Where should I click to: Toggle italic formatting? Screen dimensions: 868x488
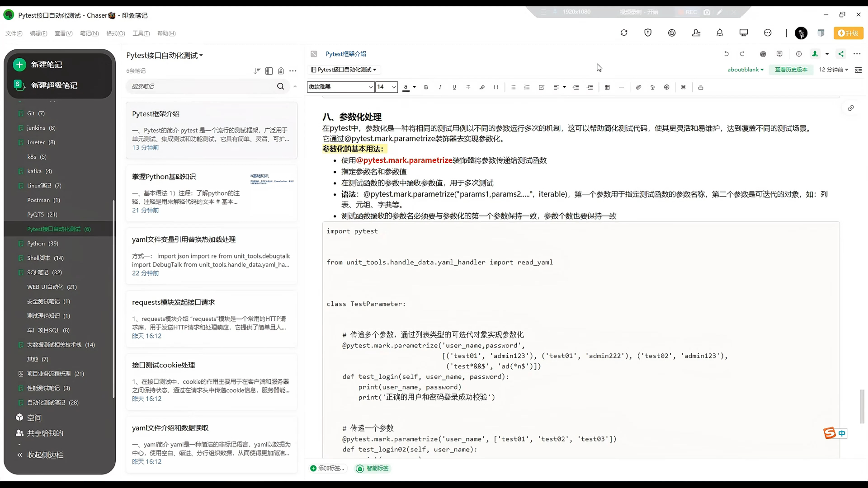click(440, 87)
